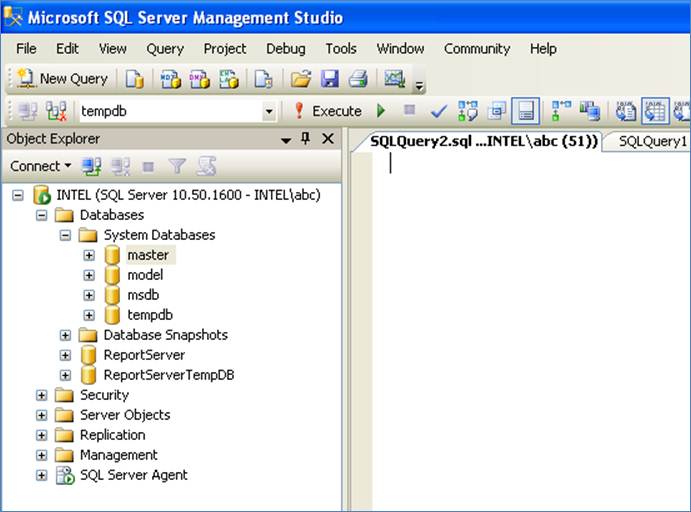Click Display Estimated Execution Plan icon
Screen dimensions: 691x512
click(468, 111)
